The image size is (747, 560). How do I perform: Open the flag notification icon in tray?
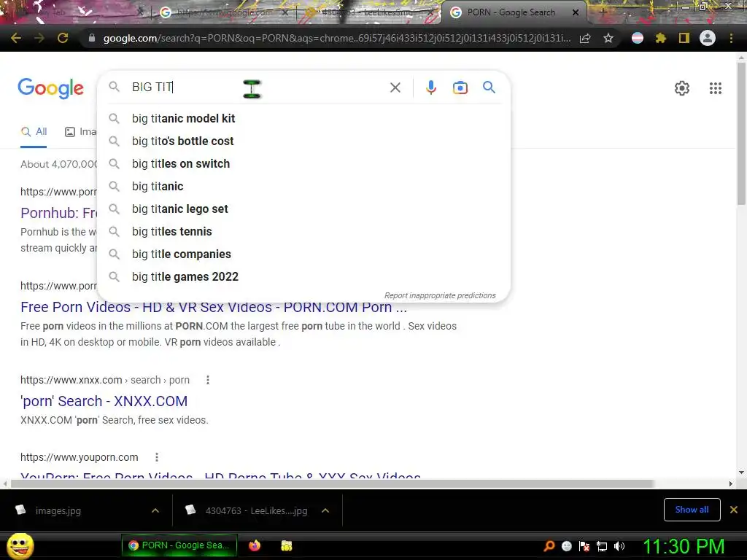tap(584, 546)
